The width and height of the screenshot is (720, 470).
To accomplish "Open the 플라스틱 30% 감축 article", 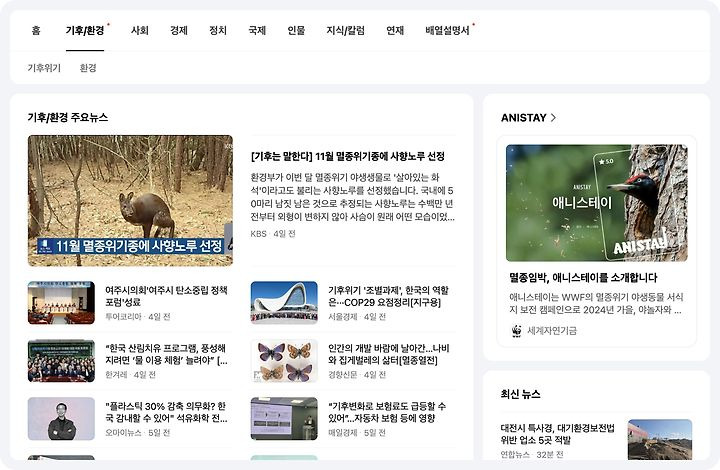I will click(166, 412).
